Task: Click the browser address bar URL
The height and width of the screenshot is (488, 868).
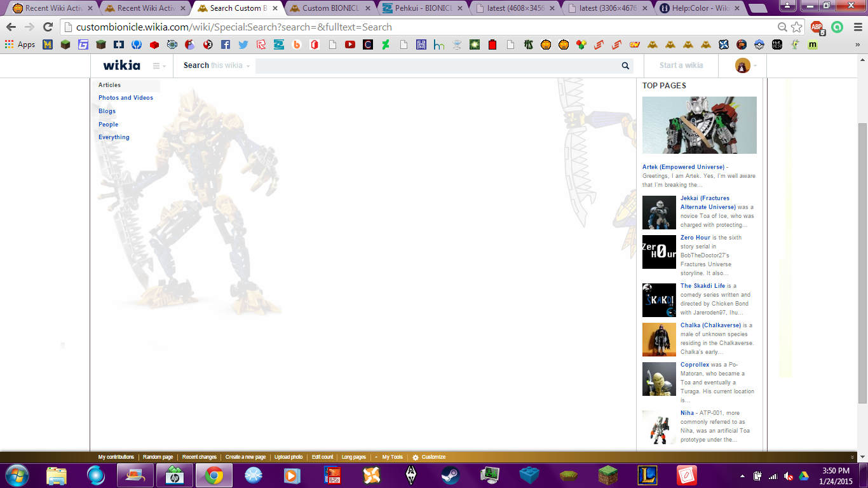Action: coord(234,27)
